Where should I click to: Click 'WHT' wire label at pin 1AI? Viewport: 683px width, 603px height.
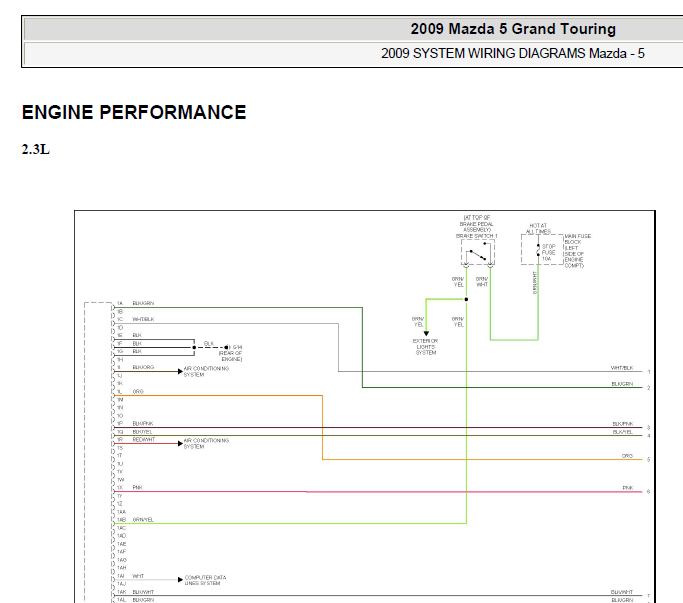tap(138, 576)
